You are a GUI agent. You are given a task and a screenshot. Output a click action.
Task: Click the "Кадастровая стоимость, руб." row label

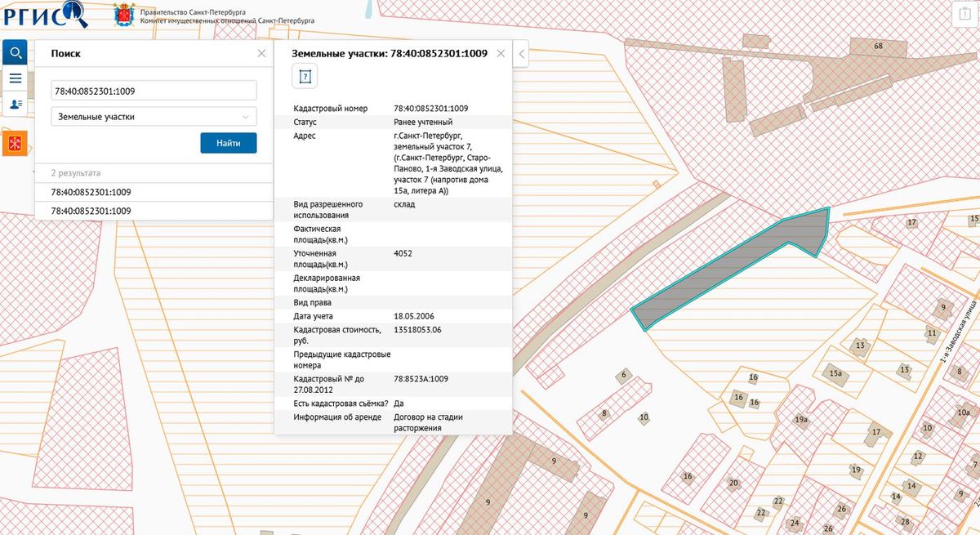click(337, 335)
